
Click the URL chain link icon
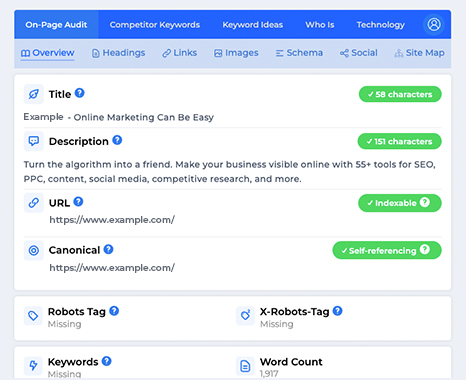click(x=34, y=203)
